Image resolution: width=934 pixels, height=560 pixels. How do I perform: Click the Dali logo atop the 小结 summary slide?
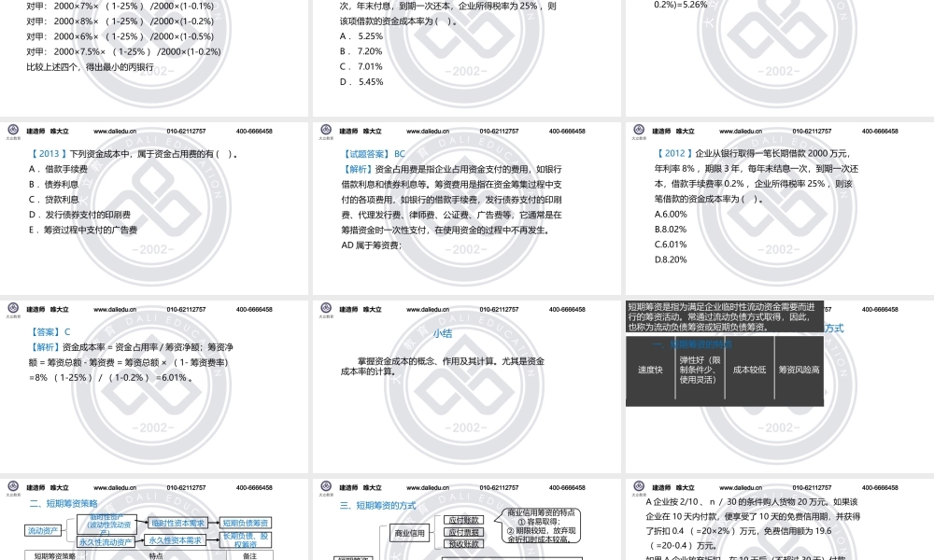[326, 305]
